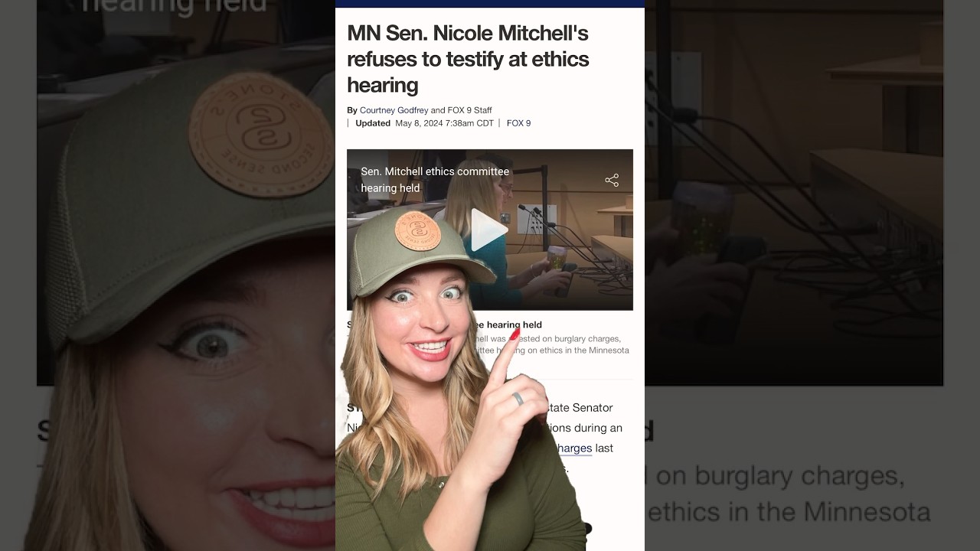Click the share icon on the video
The height and width of the screenshot is (551, 980).
click(612, 180)
